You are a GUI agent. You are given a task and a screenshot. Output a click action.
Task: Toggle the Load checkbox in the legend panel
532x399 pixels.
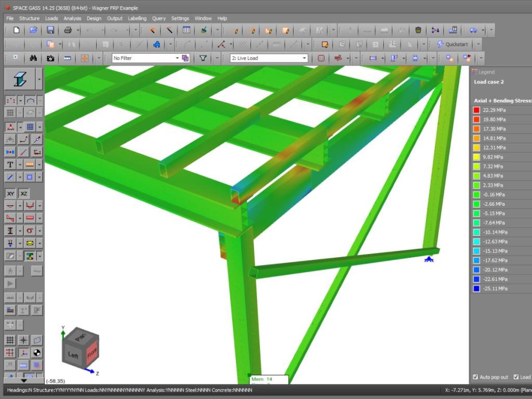coord(516,377)
